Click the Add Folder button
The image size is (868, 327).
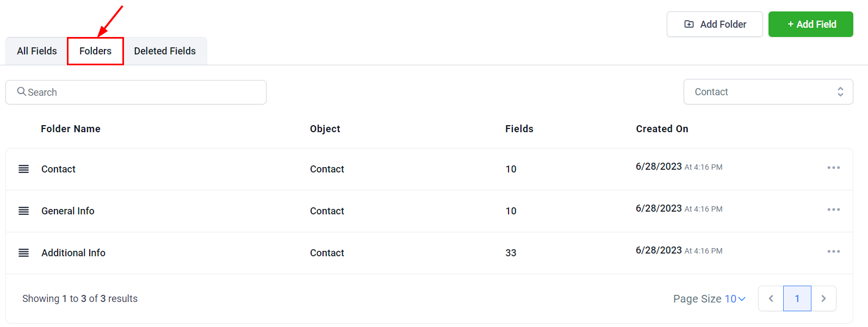pos(715,24)
